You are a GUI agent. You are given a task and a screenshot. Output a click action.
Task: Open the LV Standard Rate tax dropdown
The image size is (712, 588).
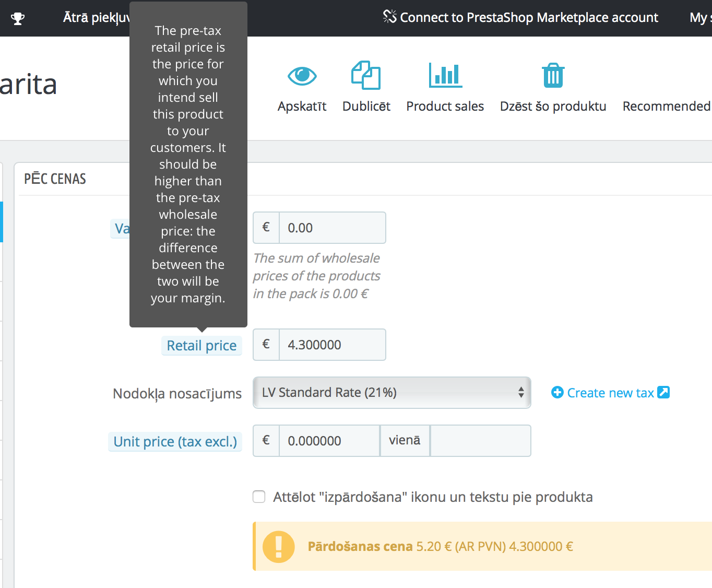click(x=391, y=393)
